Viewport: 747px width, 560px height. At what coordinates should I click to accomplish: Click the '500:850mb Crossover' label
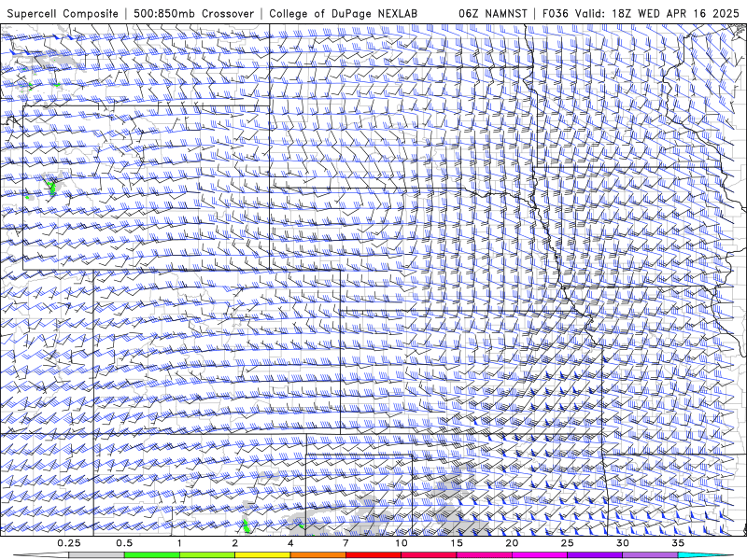pos(194,13)
